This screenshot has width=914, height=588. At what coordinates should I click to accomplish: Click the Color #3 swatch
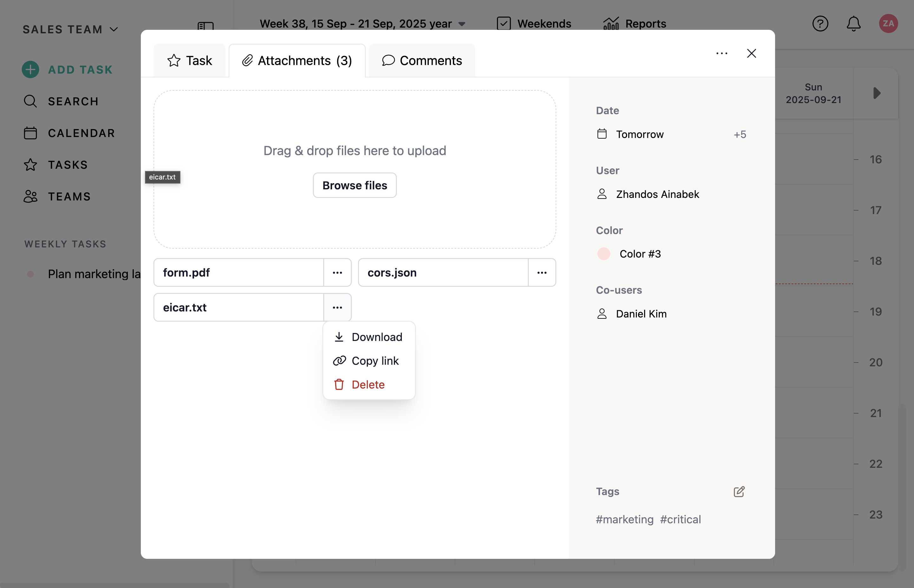pyautogui.click(x=603, y=254)
